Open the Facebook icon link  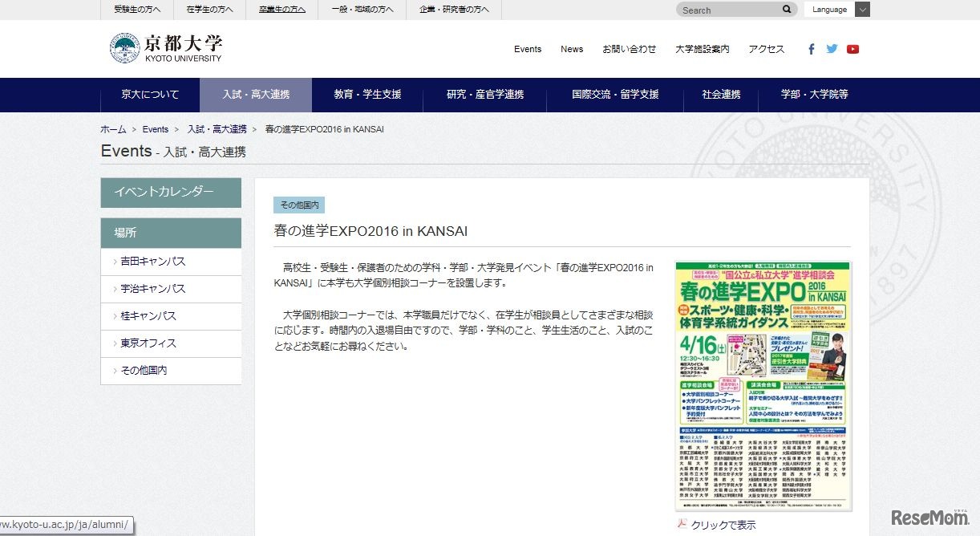pos(812,49)
